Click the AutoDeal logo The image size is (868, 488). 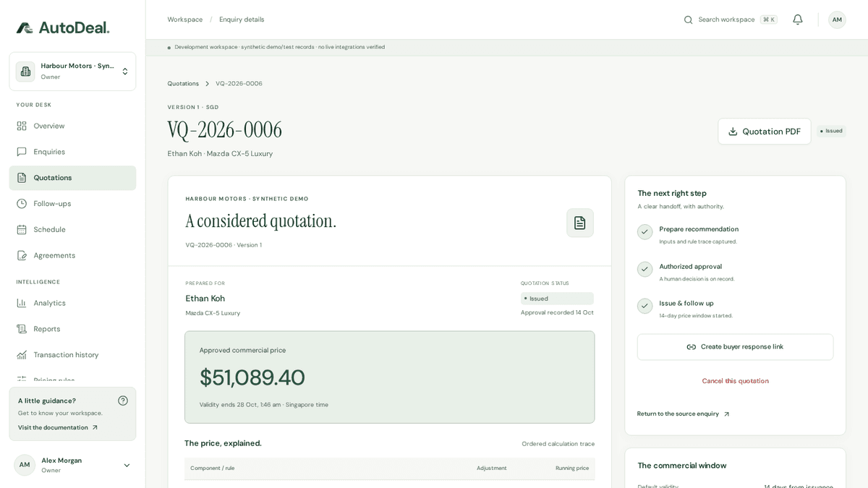[x=63, y=27]
